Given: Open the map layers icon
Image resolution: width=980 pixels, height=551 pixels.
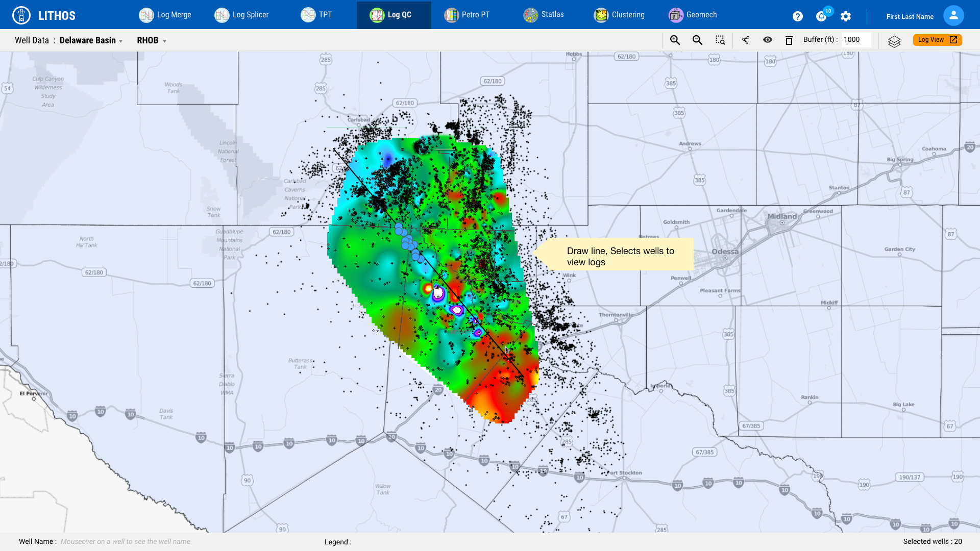Looking at the screenshot, I should [894, 41].
